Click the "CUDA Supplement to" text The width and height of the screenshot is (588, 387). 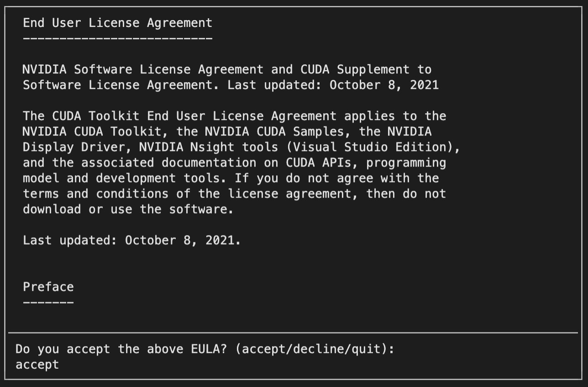click(x=366, y=69)
